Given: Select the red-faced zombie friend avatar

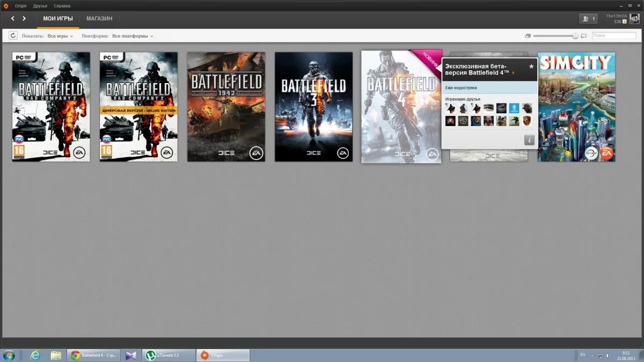Looking at the screenshot, I should coord(488,121).
